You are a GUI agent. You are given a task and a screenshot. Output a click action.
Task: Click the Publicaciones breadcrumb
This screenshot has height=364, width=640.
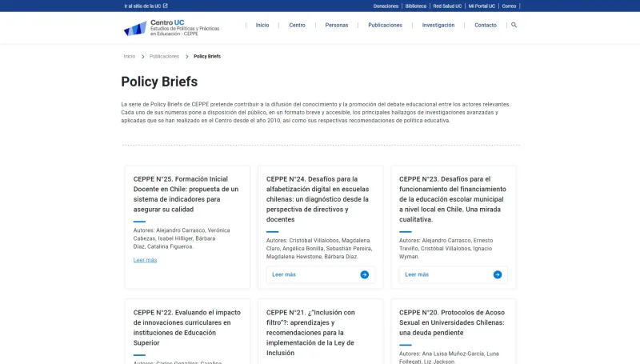164,56
